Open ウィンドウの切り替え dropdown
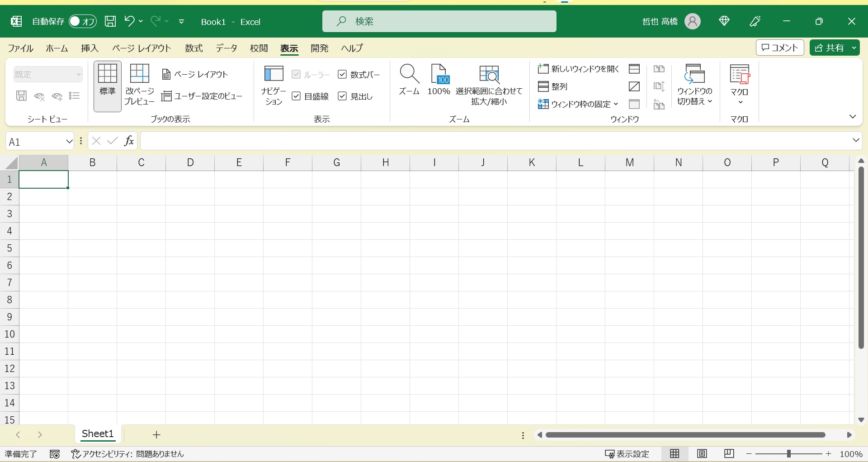This screenshot has height=462, width=868. coord(695,86)
